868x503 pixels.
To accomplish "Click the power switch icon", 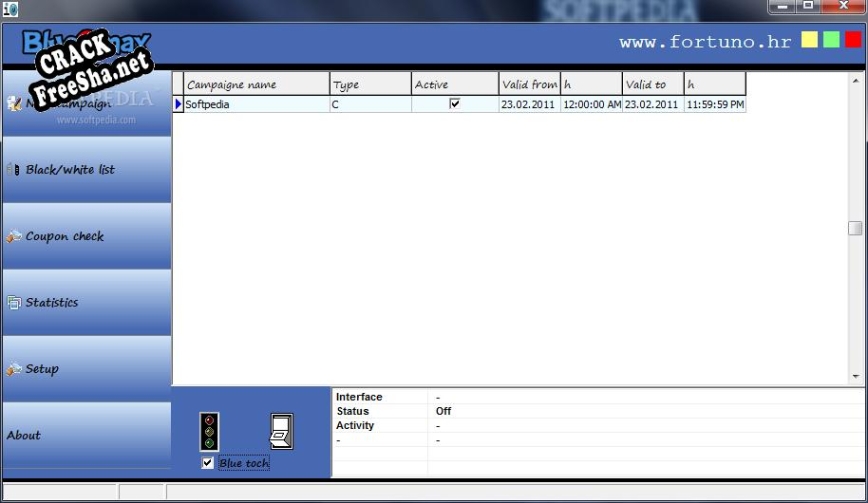I will 281,431.
